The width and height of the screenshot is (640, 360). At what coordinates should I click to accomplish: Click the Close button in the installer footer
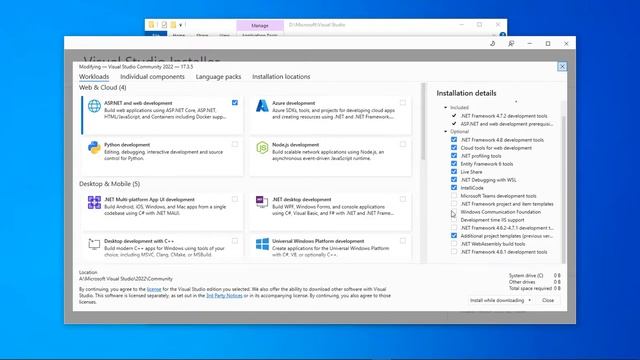pos(548,300)
